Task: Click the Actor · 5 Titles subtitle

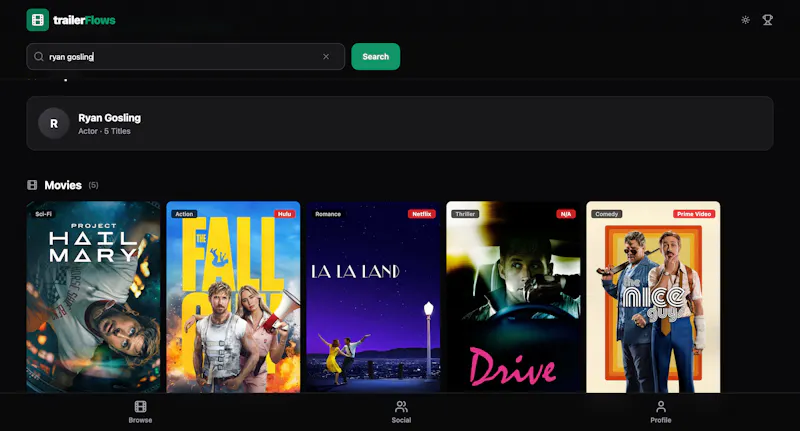Action: click(x=104, y=131)
